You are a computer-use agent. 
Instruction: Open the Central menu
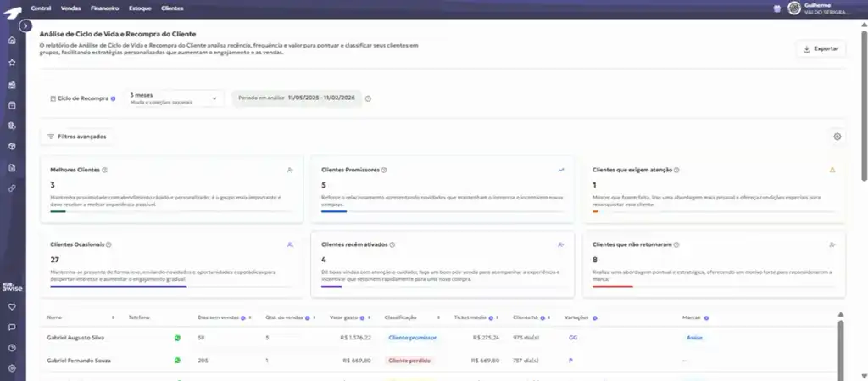41,8
